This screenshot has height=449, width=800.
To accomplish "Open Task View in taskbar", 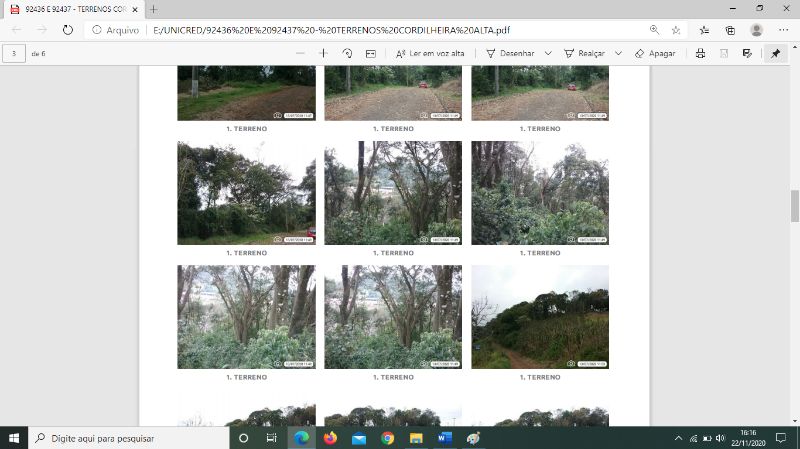I will pyautogui.click(x=271, y=438).
